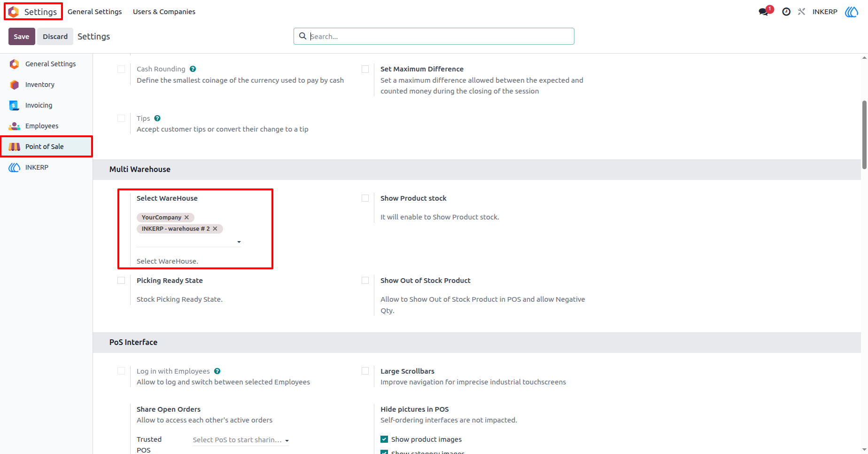Click the settings search field
Viewport: 868px width, 454px height.
pyautogui.click(x=434, y=36)
